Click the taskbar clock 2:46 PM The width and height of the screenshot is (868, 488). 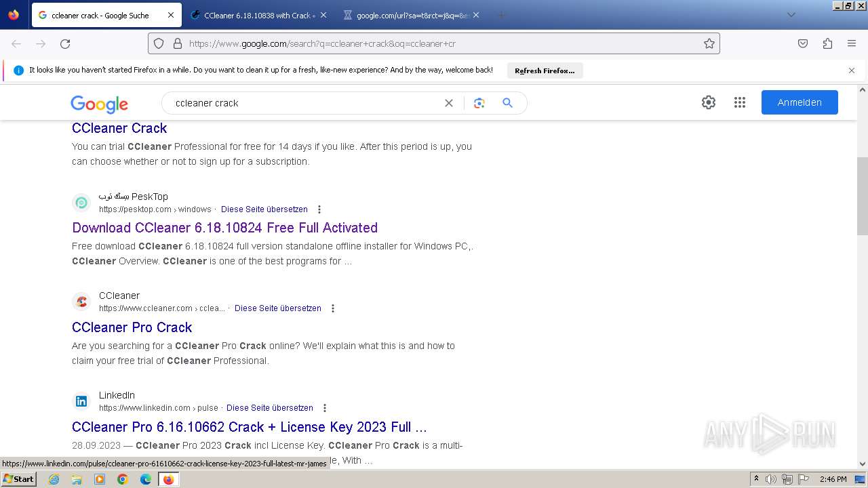pyautogui.click(x=833, y=479)
